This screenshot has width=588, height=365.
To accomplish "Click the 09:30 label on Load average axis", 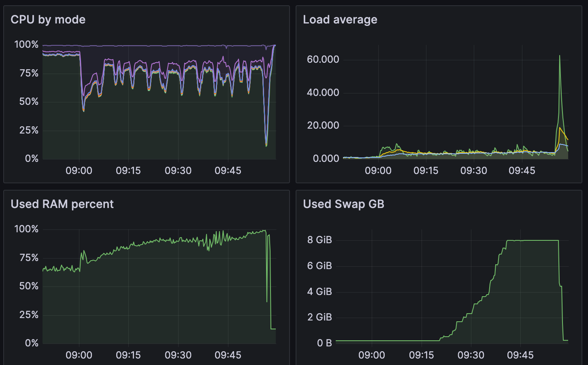I will (473, 170).
